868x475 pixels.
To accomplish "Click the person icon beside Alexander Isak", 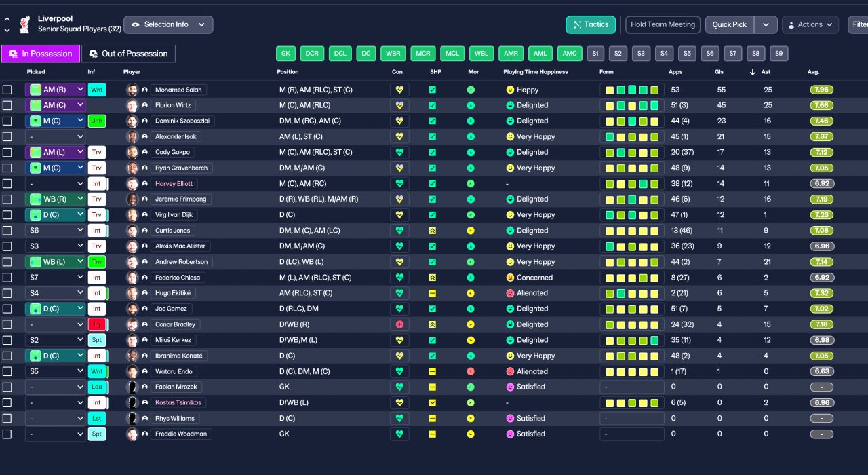I will point(144,136).
